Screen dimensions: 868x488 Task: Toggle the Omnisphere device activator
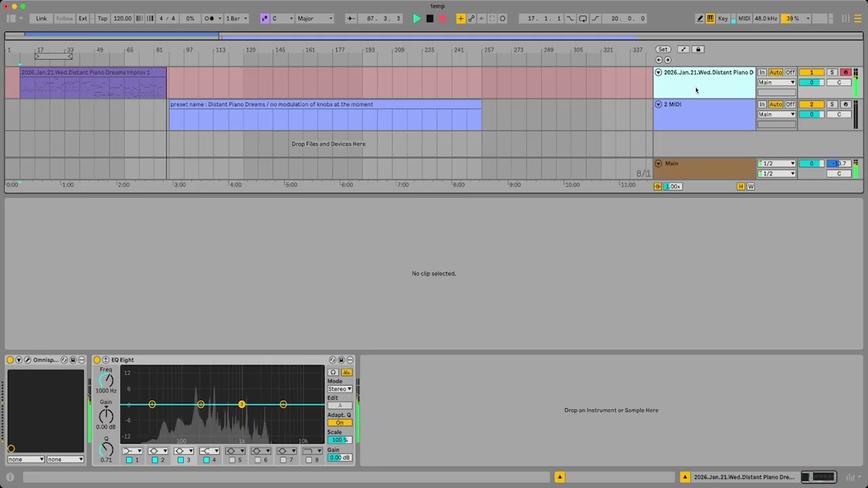(10, 360)
